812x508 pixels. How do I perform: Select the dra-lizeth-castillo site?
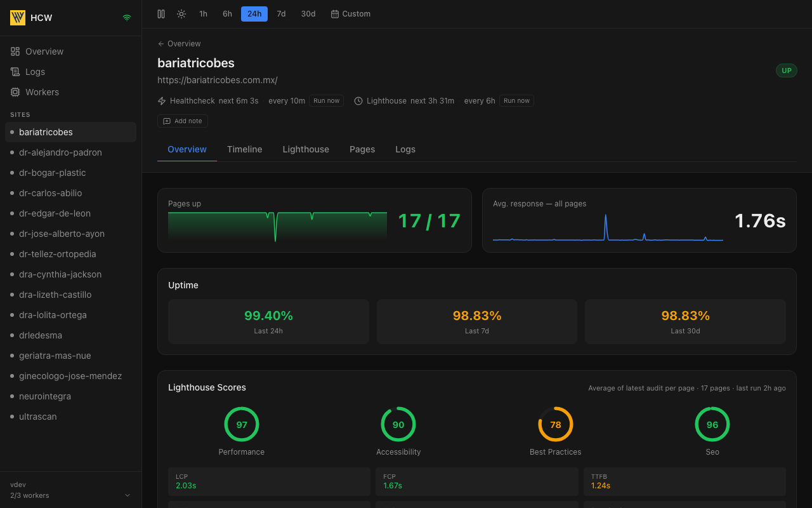coord(70,295)
